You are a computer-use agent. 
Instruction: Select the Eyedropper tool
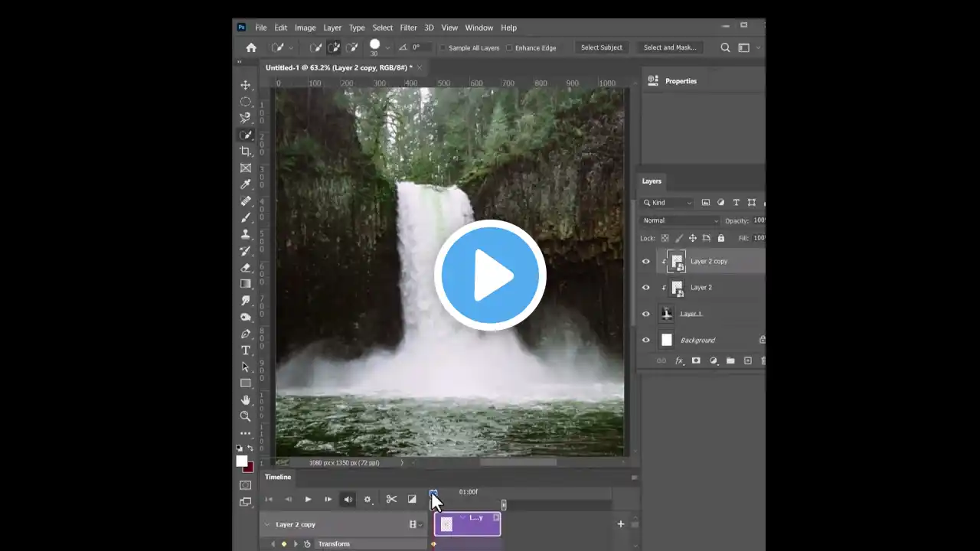pos(245,184)
